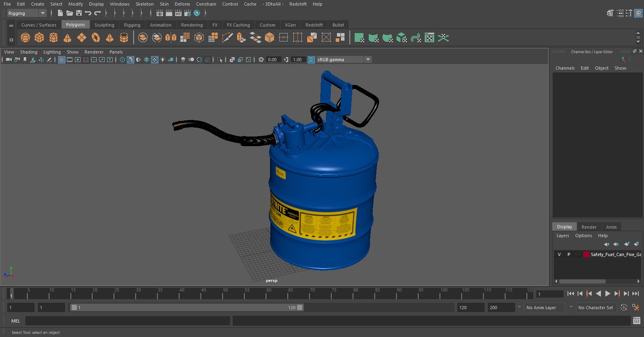
Task: Click the layer list horizontal scrollbar
Action: point(582,281)
